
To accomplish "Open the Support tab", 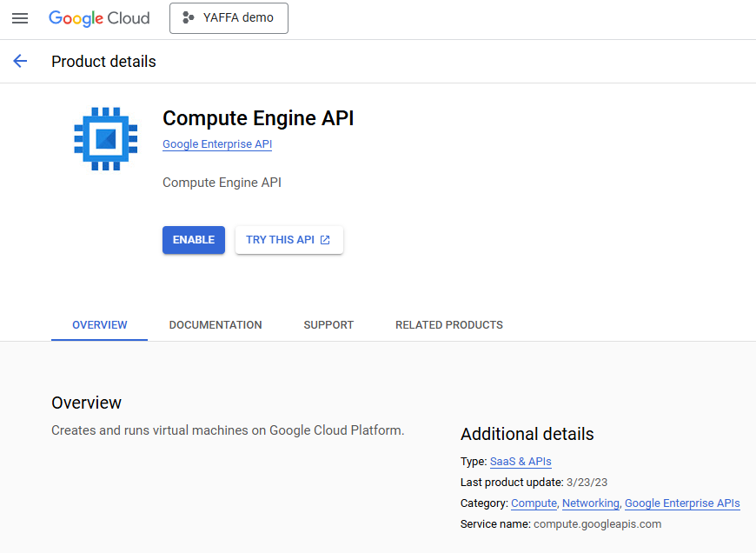I will click(x=328, y=325).
